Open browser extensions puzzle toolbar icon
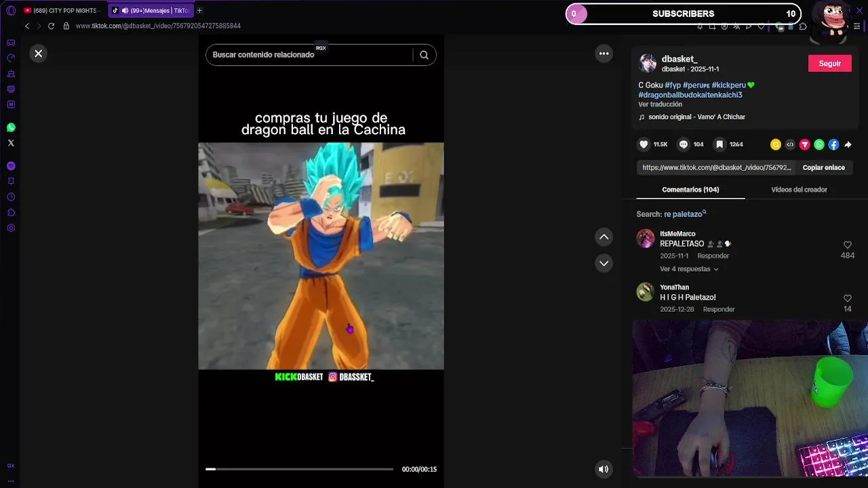Viewport: 868px width, 488px height. click(803, 26)
